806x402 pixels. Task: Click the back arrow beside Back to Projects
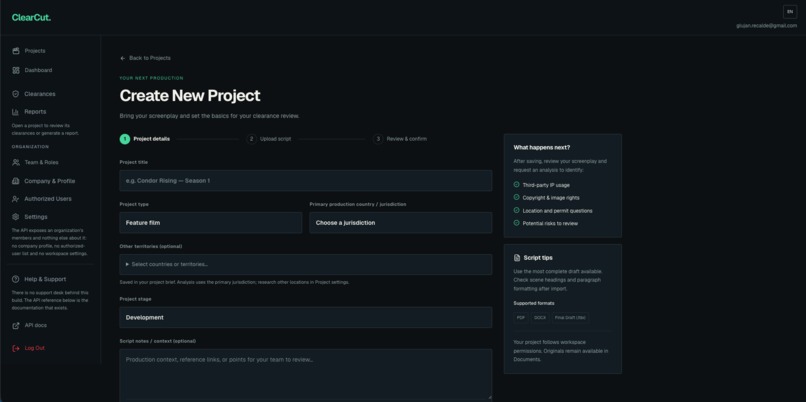point(122,58)
